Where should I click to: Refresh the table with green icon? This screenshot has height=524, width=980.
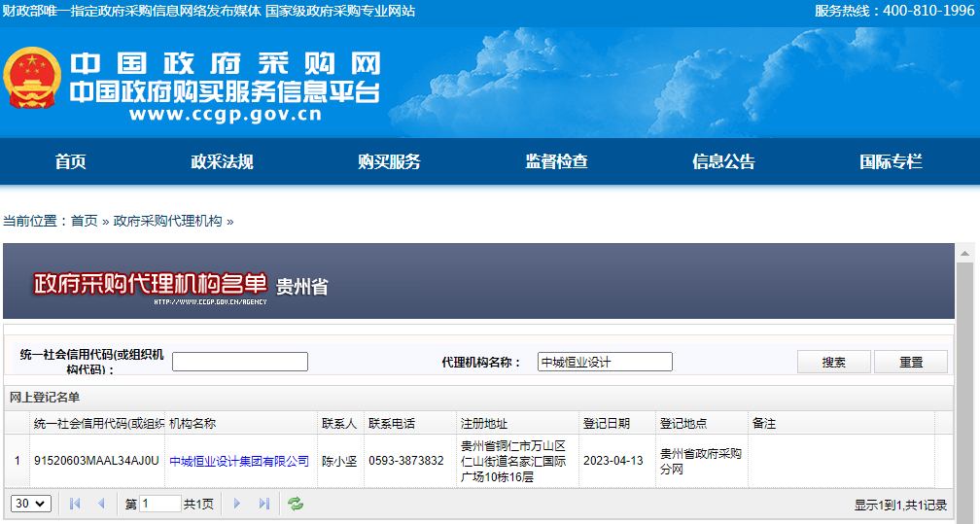[295, 504]
